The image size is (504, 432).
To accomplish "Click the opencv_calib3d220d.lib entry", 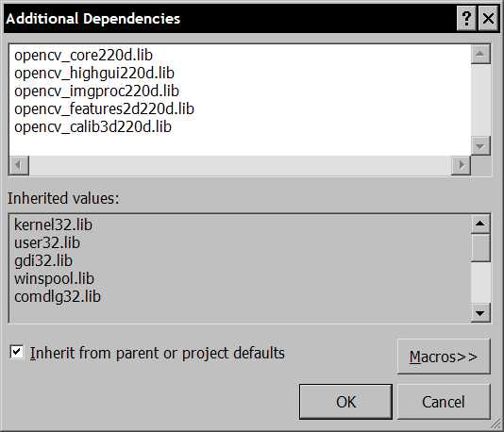I will (92, 127).
